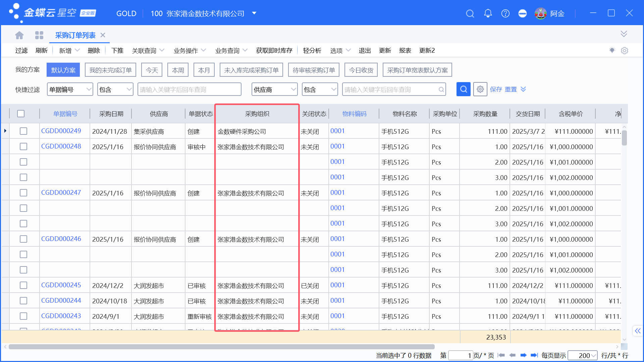The image size is (644, 362).
Task: Open the 供应商 filter field dropdown
Action: click(x=275, y=89)
